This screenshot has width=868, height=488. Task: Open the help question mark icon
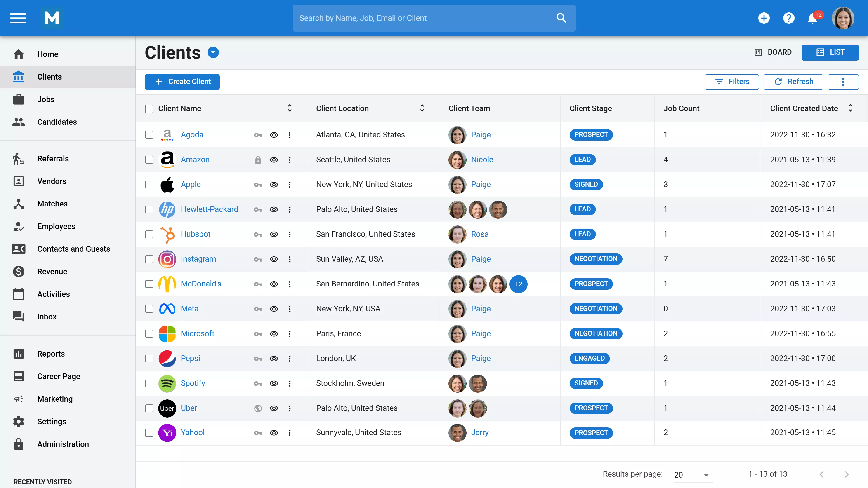788,18
